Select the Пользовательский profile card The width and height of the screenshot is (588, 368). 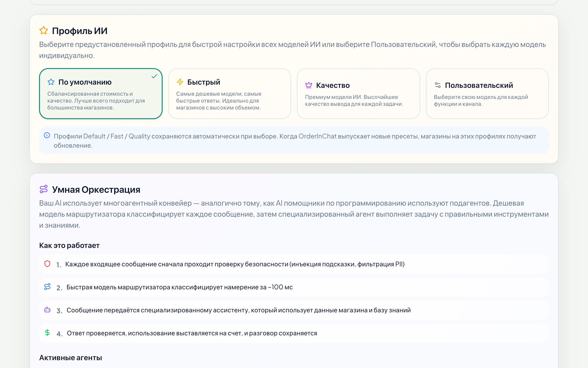coord(487,94)
